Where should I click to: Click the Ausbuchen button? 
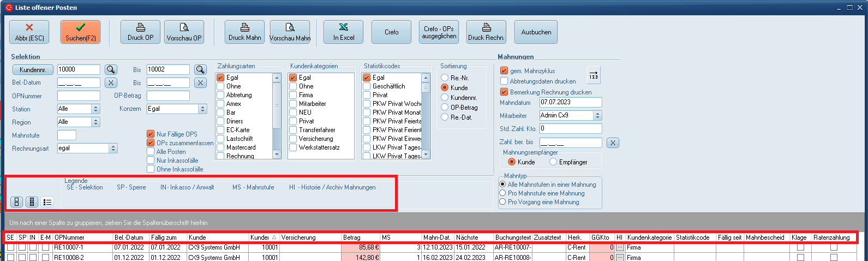536,32
